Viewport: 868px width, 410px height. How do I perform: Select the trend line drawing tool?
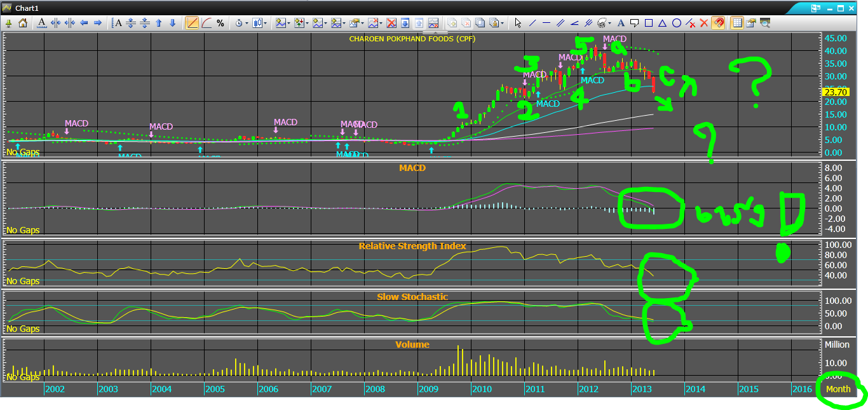(532, 23)
